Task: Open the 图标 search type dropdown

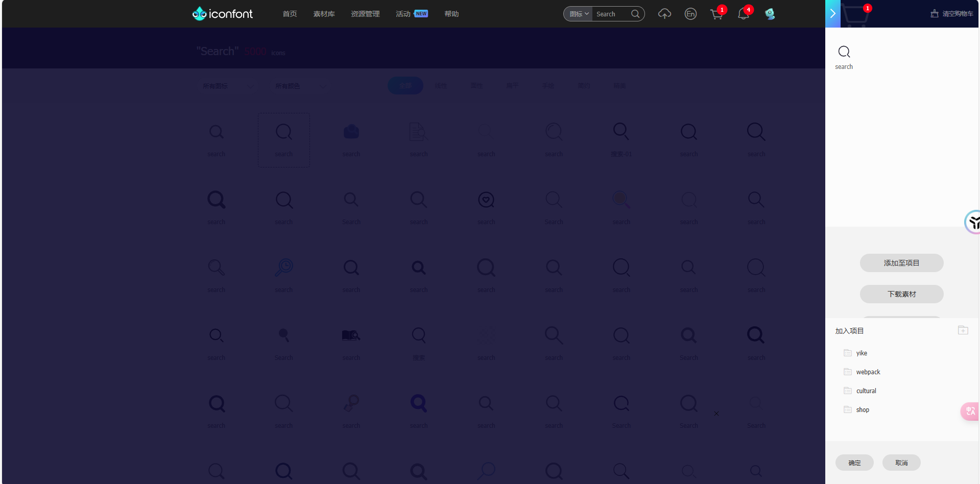Action: 579,14
